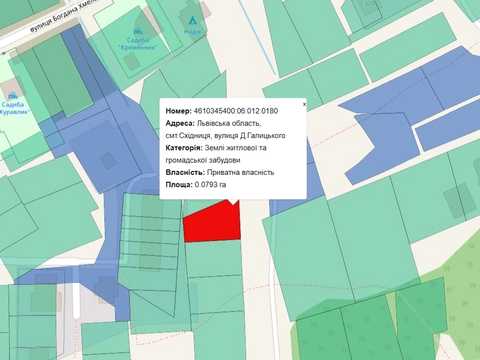Click the Категорія label in popup
This screenshot has width=480, height=360.
(x=184, y=148)
